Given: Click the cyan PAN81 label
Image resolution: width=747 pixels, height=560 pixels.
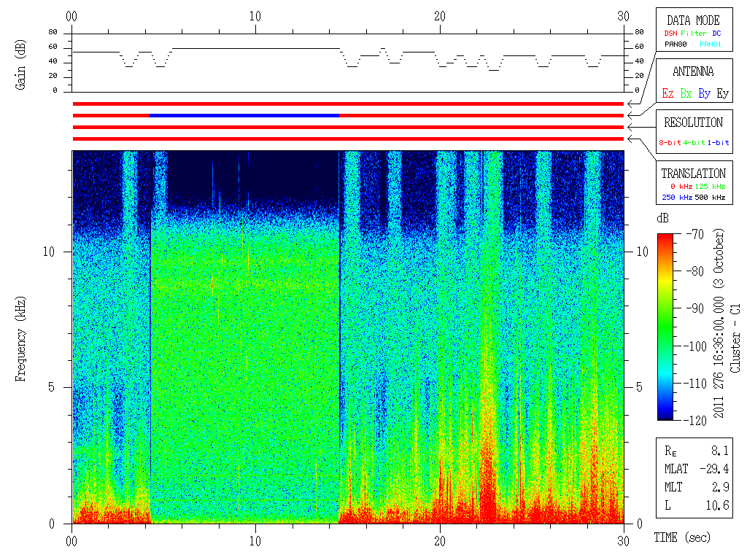Looking at the screenshot, I should (711, 44).
